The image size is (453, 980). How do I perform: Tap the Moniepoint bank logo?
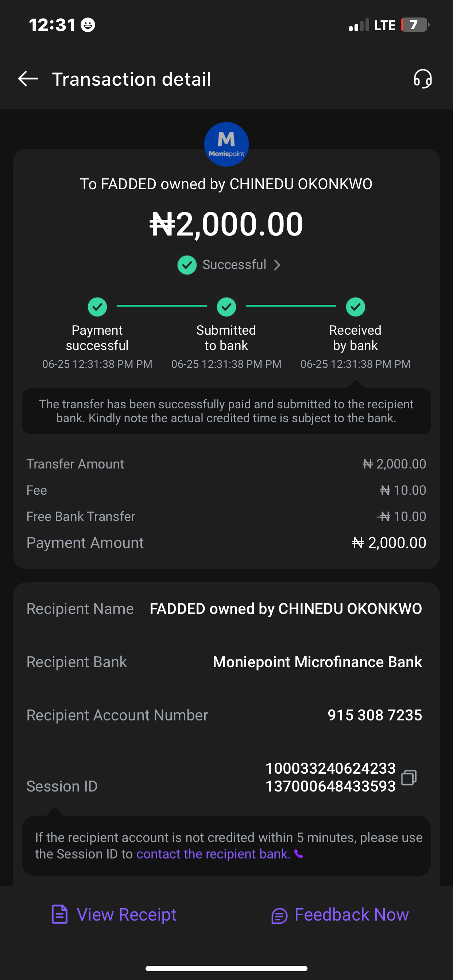pyautogui.click(x=226, y=144)
